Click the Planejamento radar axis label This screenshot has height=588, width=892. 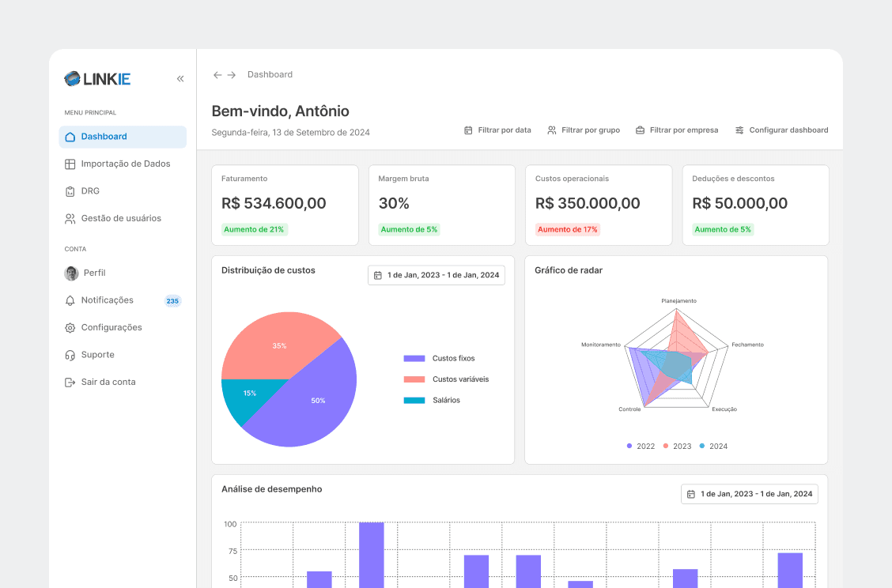pyautogui.click(x=678, y=301)
